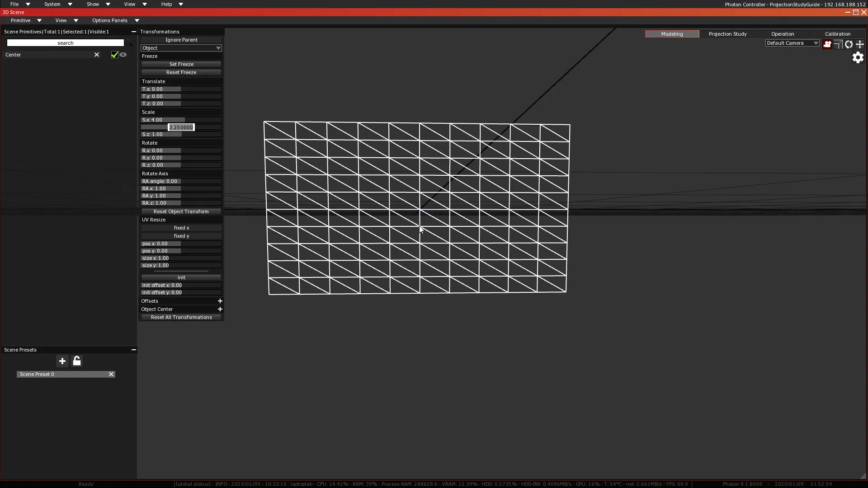Click the init button
This screenshot has width=868, height=488.
[x=181, y=277]
